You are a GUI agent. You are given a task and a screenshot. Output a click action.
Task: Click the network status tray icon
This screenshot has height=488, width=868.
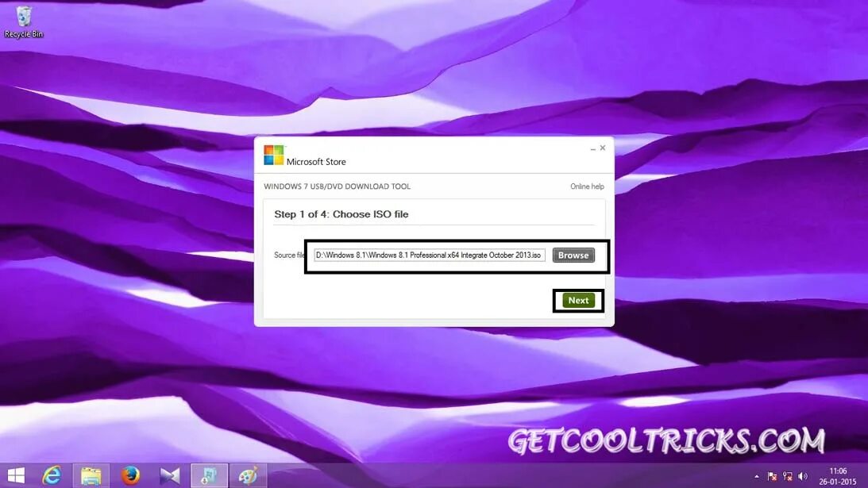[x=788, y=476]
